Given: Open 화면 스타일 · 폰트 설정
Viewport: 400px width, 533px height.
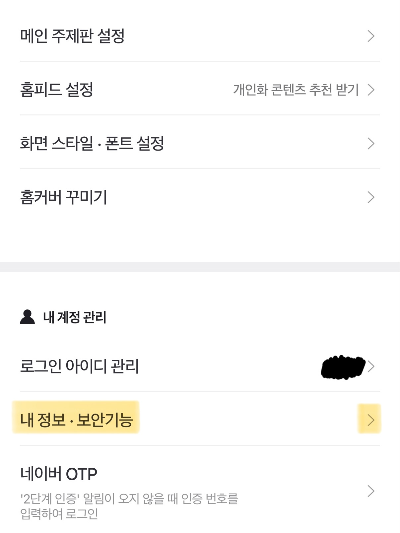Looking at the screenshot, I should [x=200, y=143].
